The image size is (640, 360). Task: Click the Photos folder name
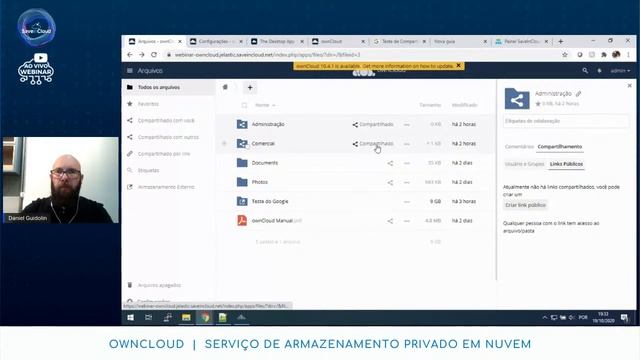point(260,182)
